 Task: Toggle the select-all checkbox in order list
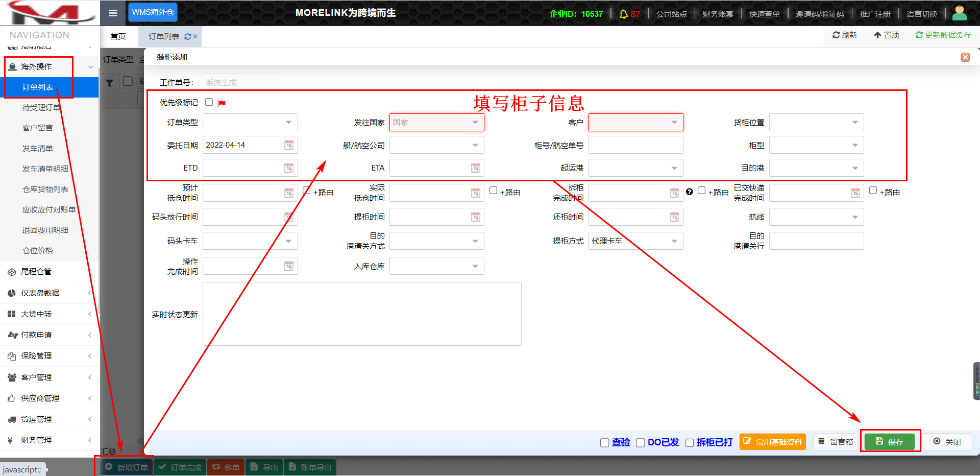click(128, 81)
